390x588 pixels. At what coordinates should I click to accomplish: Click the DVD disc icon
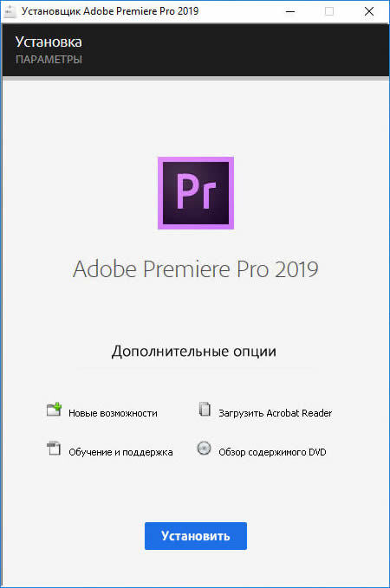pyautogui.click(x=205, y=448)
